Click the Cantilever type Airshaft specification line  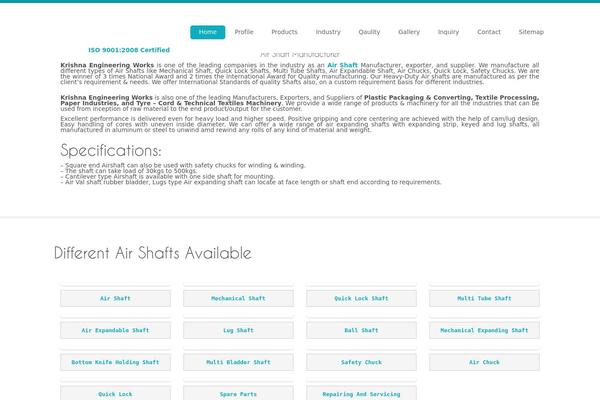(168, 176)
